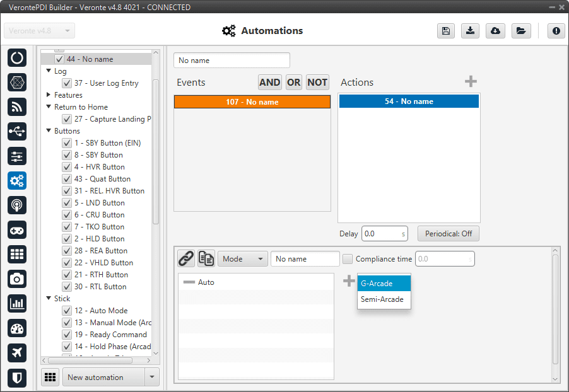Remove the Auto entry with minus icon

[x=189, y=282]
